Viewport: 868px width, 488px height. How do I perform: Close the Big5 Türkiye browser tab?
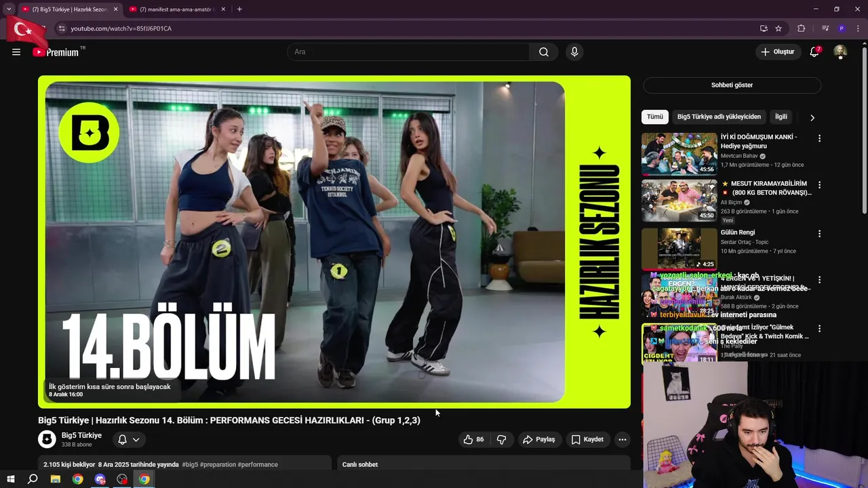click(x=115, y=9)
